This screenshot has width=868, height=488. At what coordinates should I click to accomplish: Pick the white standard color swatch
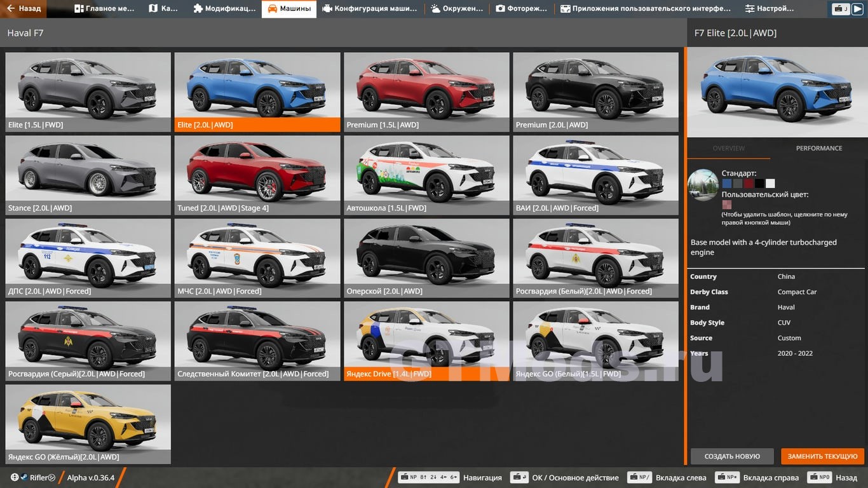coord(770,184)
